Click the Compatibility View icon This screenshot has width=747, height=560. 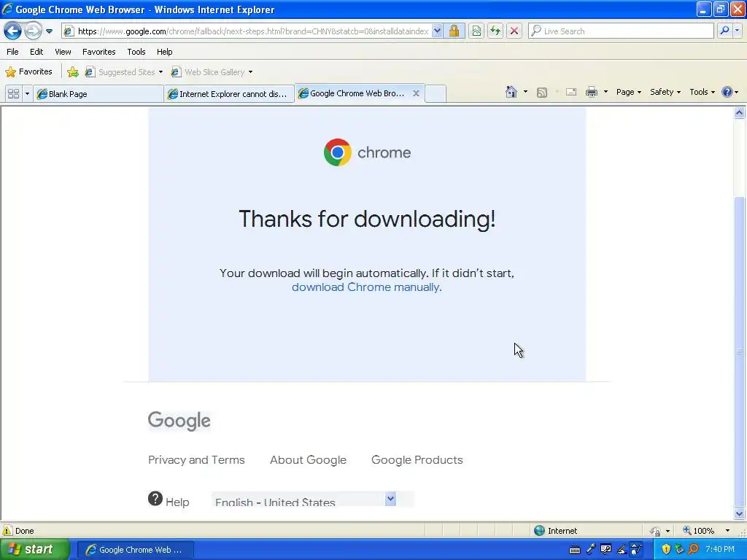[x=476, y=31]
